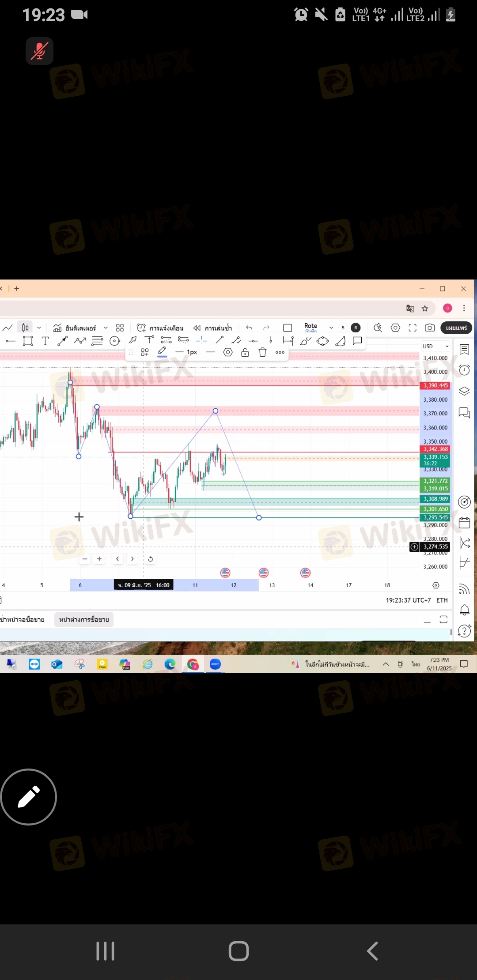Open Zoom app in Windows taskbar

pyautogui.click(x=215, y=664)
